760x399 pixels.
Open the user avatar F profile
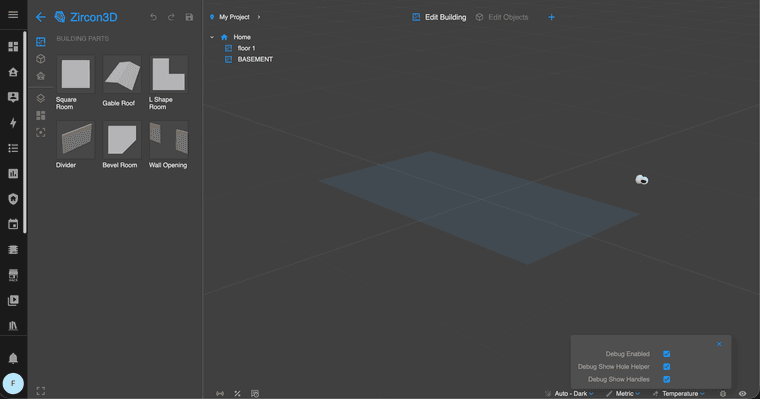click(13, 383)
